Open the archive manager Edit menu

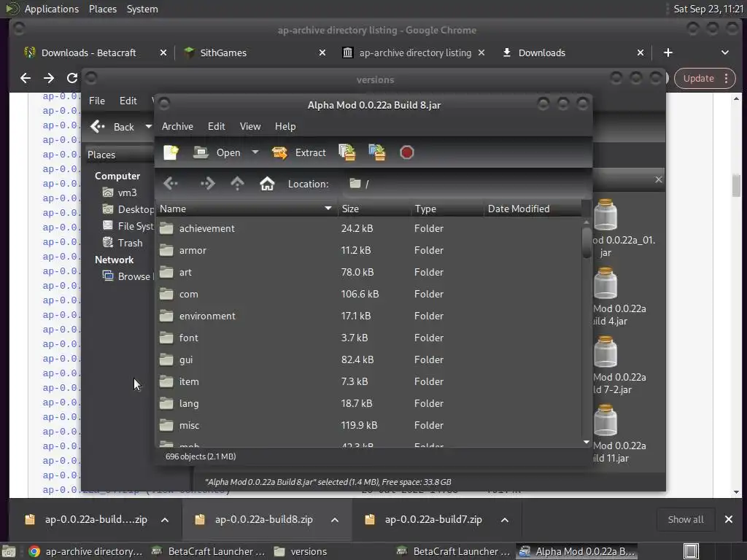click(x=216, y=126)
